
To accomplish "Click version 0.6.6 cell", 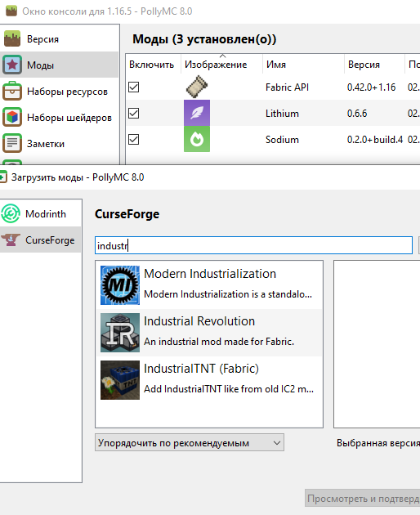I will tap(357, 114).
